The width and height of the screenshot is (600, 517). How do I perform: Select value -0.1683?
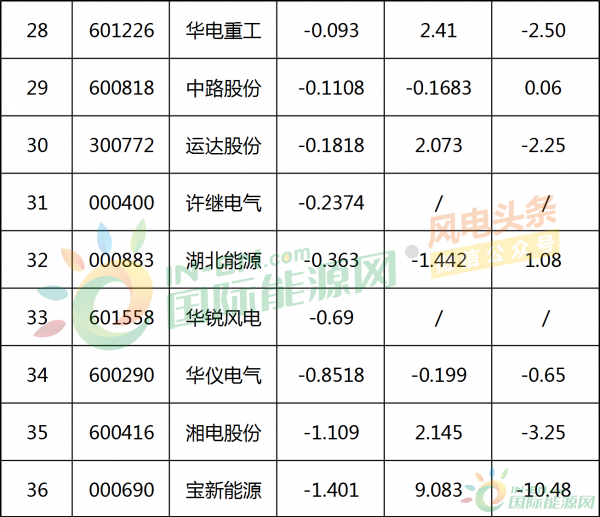438,88
